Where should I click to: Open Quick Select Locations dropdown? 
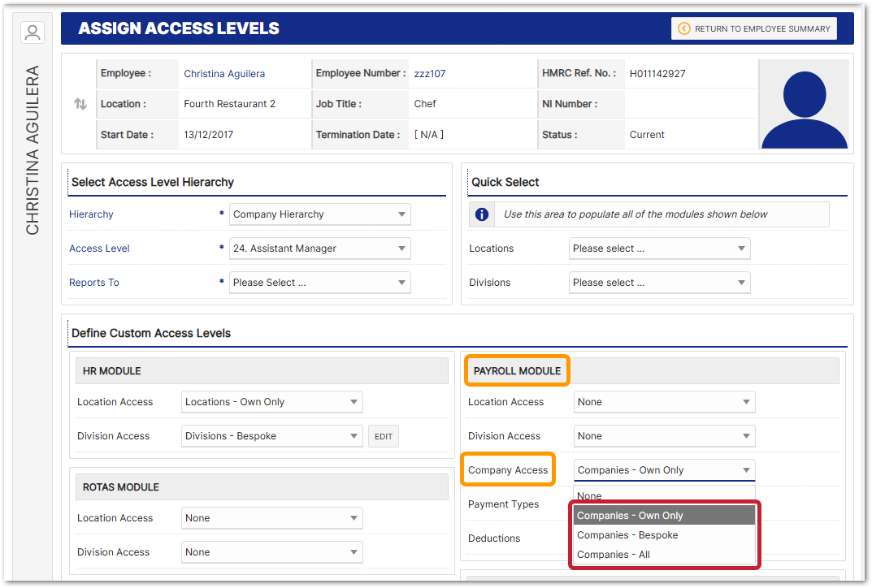(x=659, y=249)
